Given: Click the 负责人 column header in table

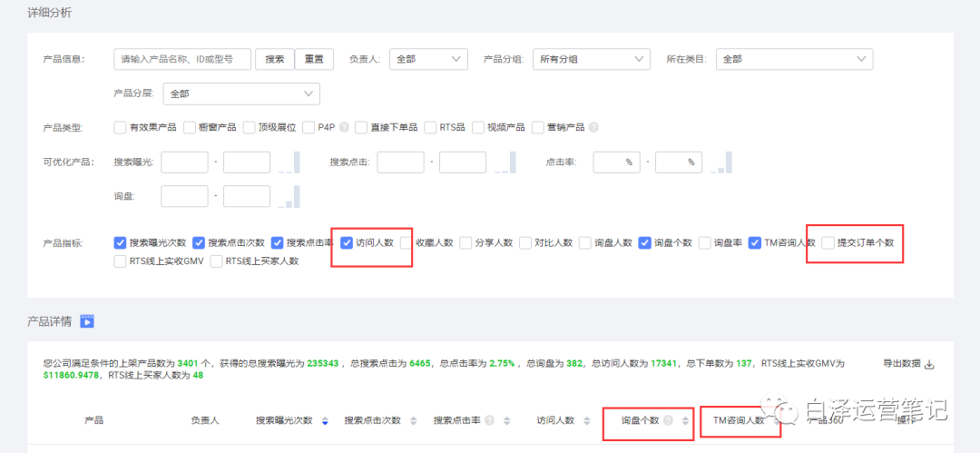Looking at the screenshot, I should coord(205,420).
